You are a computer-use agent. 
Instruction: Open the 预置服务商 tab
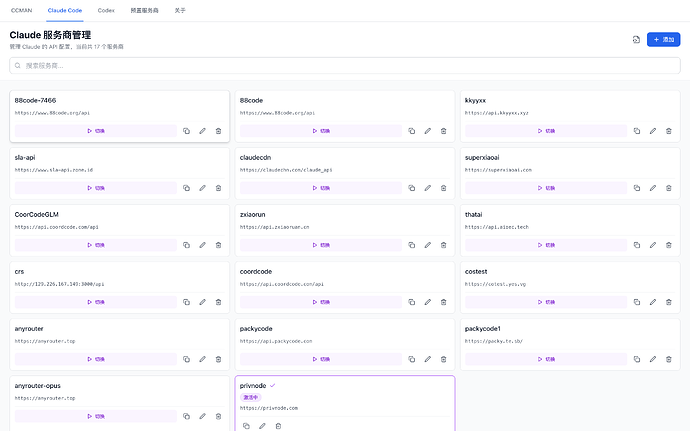(x=144, y=10)
